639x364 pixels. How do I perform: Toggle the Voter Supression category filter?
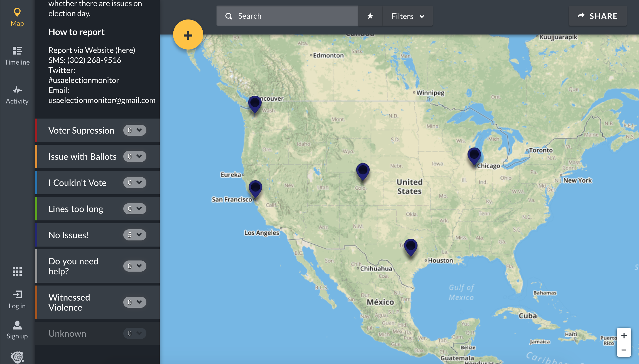coord(81,130)
